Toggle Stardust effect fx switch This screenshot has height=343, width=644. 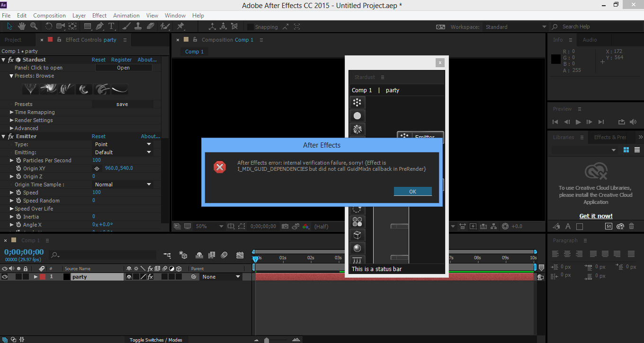[10, 60]
